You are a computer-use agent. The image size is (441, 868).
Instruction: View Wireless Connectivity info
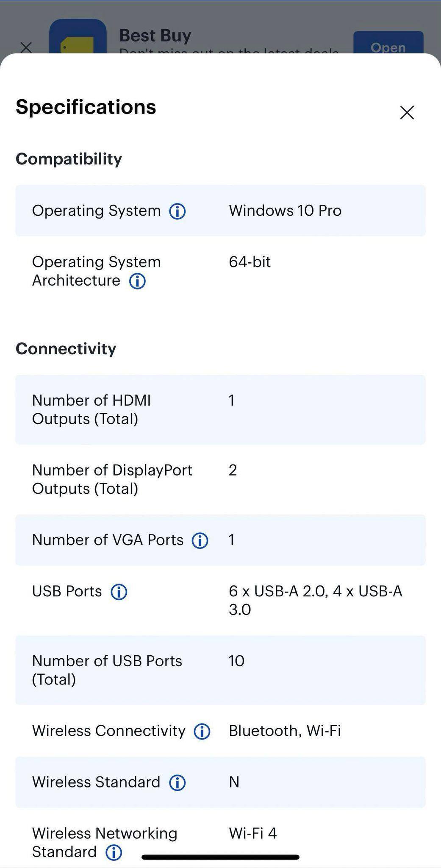[x=202, y=731]
